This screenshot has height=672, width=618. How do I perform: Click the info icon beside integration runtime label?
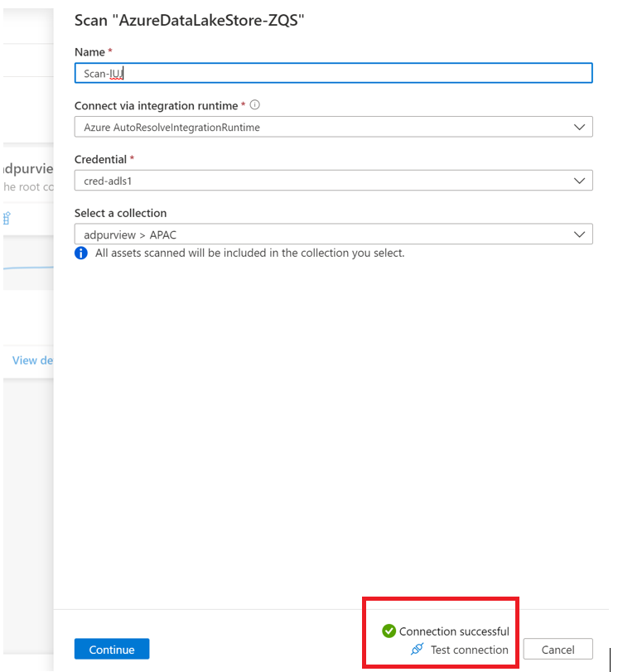(x=255, y=105)
